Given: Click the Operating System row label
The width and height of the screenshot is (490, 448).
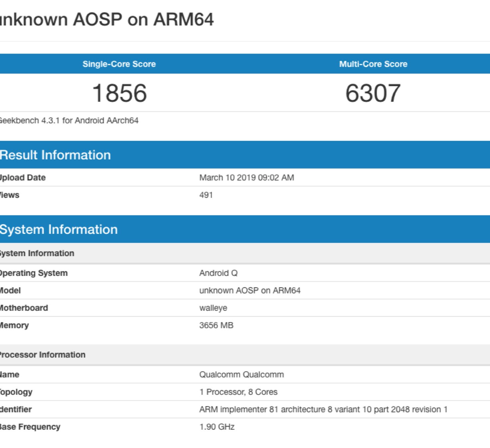Looking at the screenshot, I should pos(34,273).
